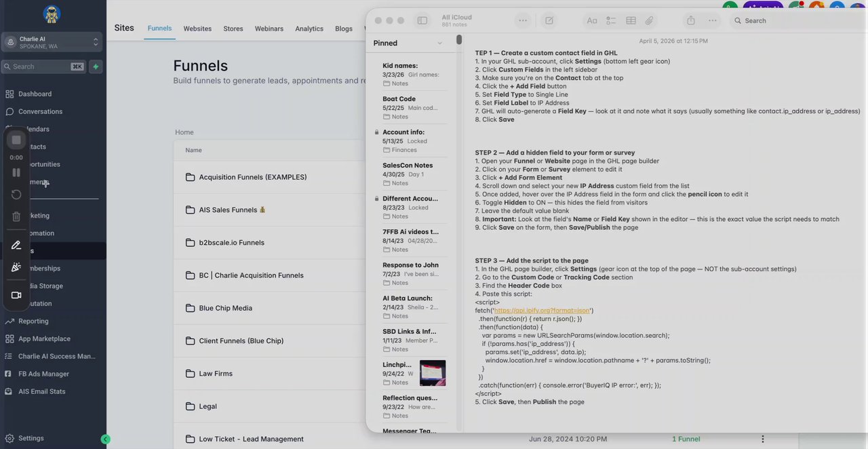Open Settings gear in the GHL sidebar
This screenshot has width=868, height=449.
click(9, 438)
